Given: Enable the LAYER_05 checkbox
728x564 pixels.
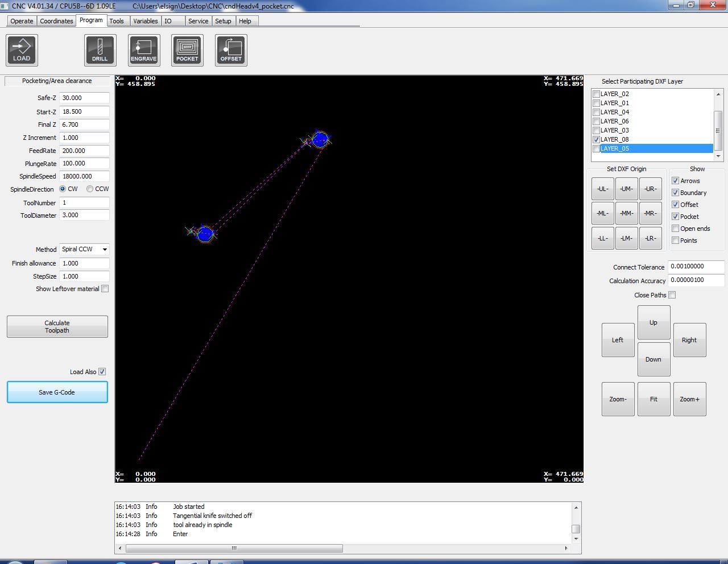Looking at the screenshot, I should (596, 148).
